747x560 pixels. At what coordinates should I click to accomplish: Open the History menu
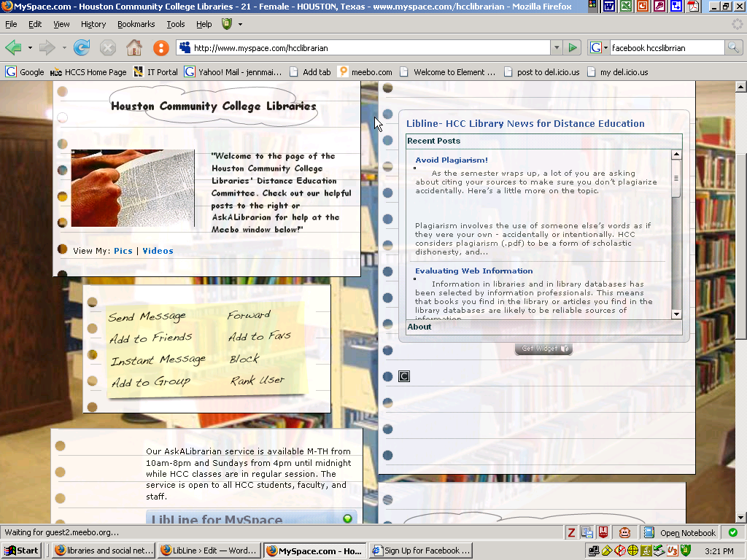pos(93,24)
